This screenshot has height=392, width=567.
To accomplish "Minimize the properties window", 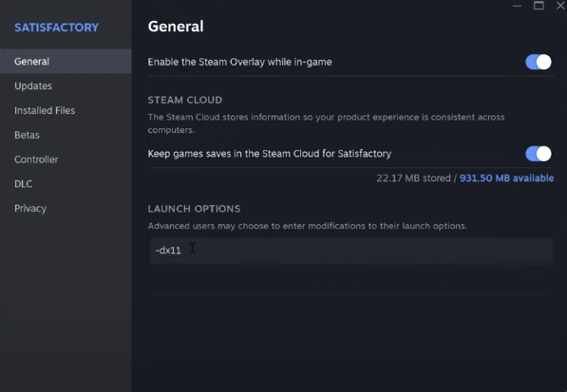I will [517, 6].
